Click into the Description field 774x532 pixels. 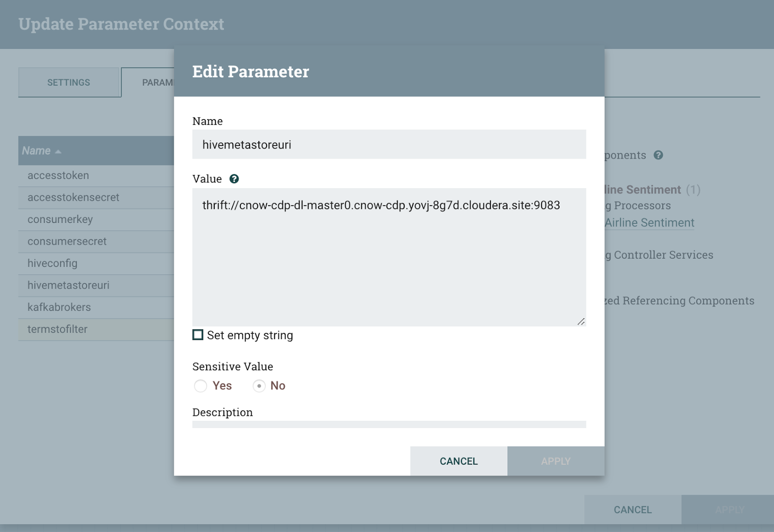389,424
